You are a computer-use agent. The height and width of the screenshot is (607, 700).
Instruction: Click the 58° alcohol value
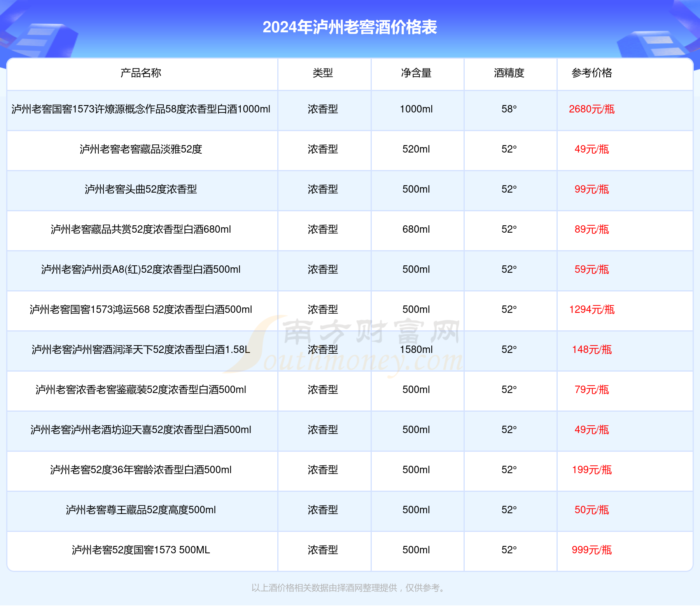click(x=509, y=109)
